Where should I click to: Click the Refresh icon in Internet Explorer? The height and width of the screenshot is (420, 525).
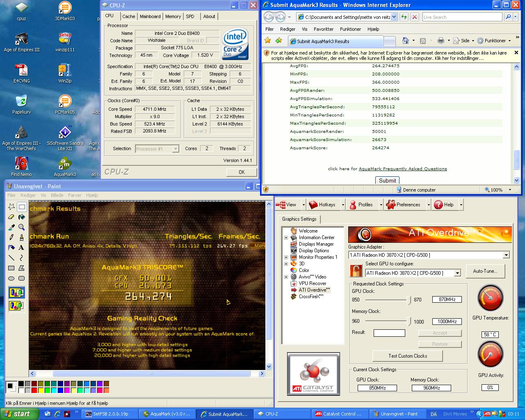point(404,17)
